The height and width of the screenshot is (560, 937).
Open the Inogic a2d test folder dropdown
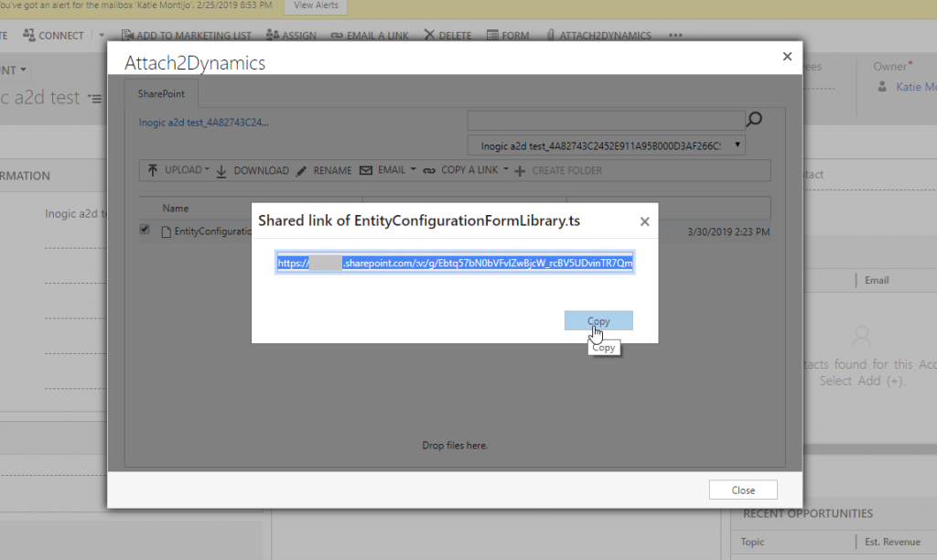point(737,145)
